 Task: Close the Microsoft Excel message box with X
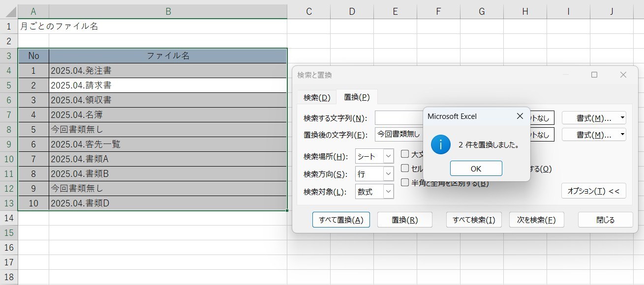tap(520, 116)
